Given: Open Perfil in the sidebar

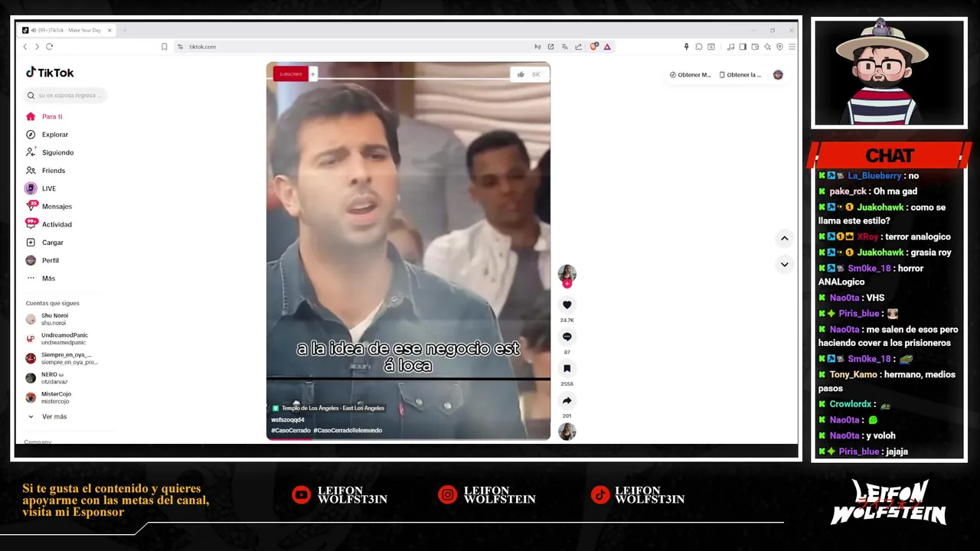Looking at the screenshot, I should click(x=42, y=260).
